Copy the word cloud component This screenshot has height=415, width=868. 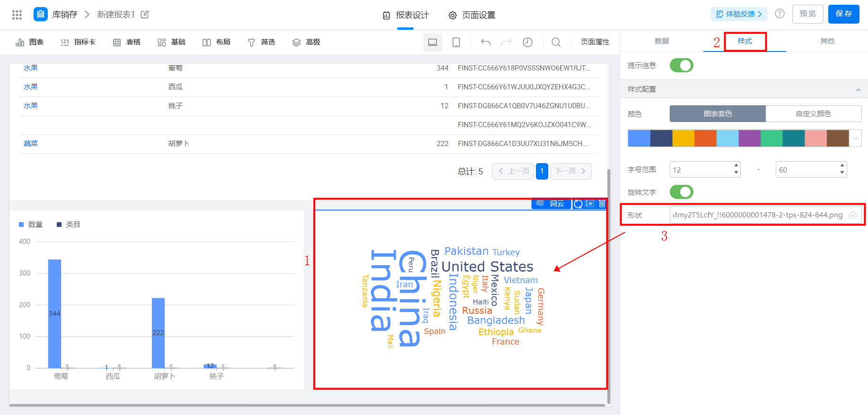(590, 204)
